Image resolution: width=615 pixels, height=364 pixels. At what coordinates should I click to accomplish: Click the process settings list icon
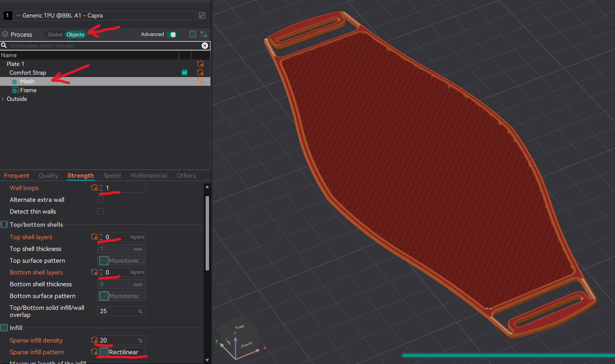tap(193, 34)
